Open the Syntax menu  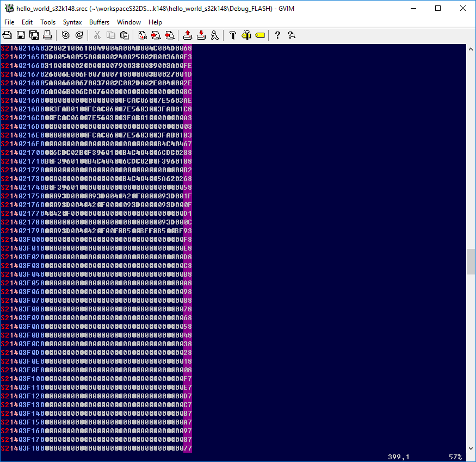[x=72, y=22]
